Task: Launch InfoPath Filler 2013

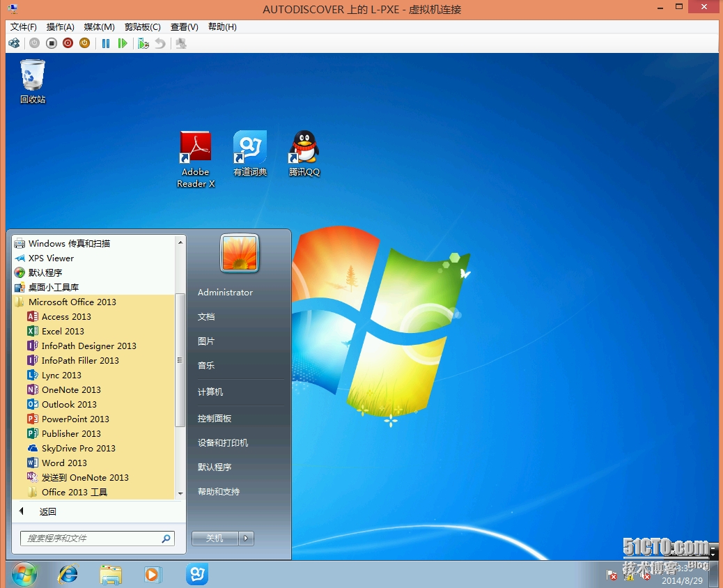Action: tap(93, 361)
